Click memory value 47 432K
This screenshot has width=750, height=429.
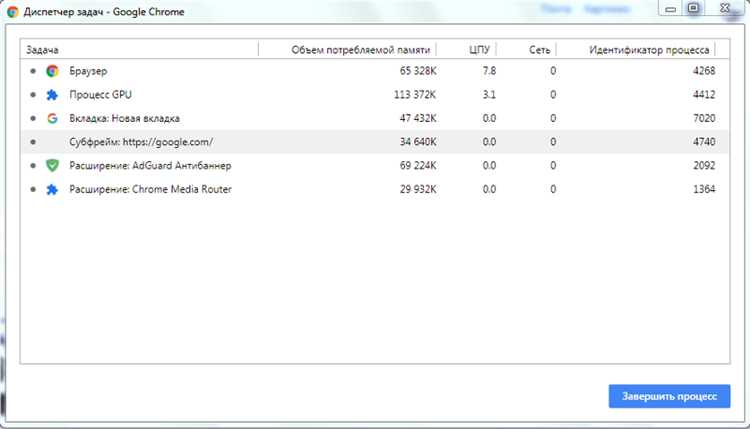pos(418,118)
